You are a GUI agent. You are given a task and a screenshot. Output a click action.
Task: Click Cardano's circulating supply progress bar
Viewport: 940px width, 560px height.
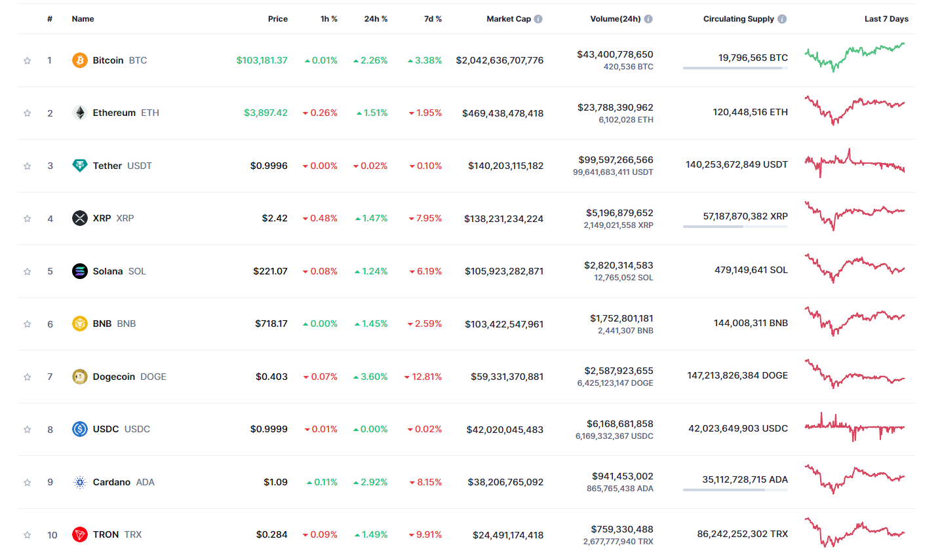735,490
